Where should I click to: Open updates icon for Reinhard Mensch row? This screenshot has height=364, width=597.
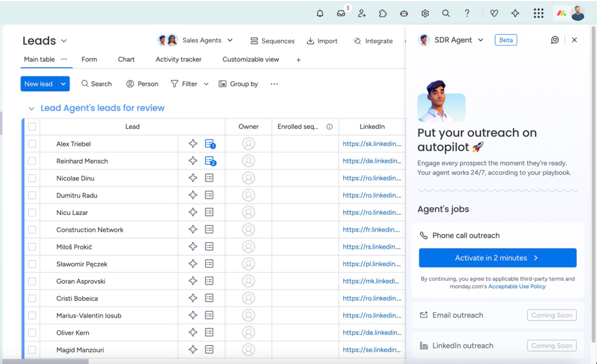pos(210,161)
